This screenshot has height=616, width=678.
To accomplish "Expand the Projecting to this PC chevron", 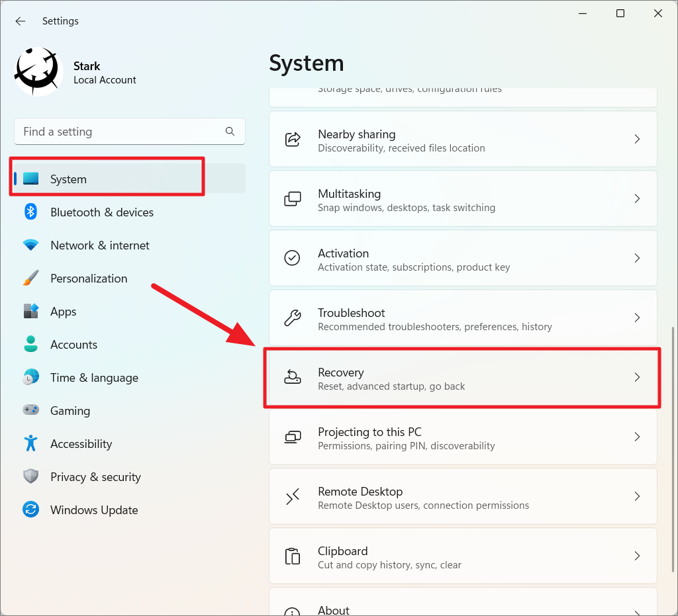I will point(637,437).
